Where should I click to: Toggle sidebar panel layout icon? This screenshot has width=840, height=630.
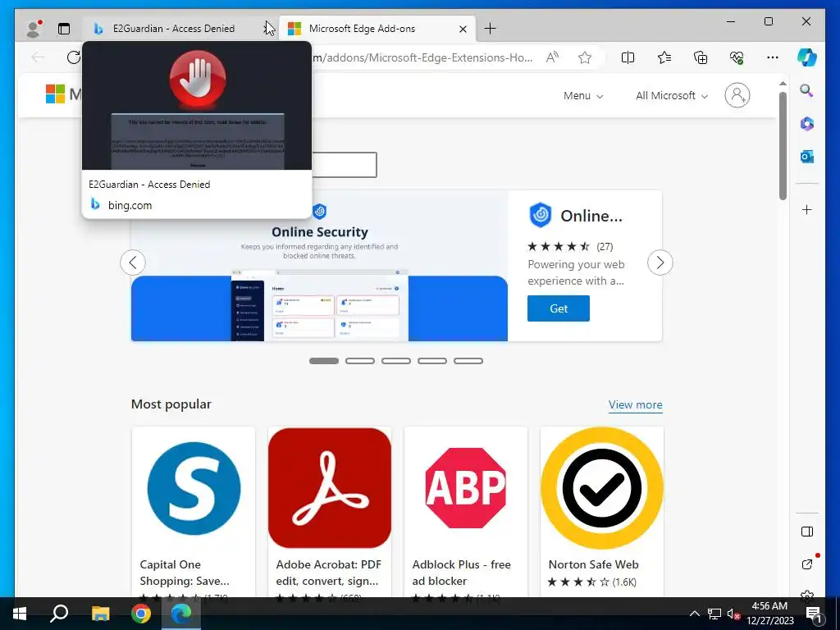[x=807, y=532]
